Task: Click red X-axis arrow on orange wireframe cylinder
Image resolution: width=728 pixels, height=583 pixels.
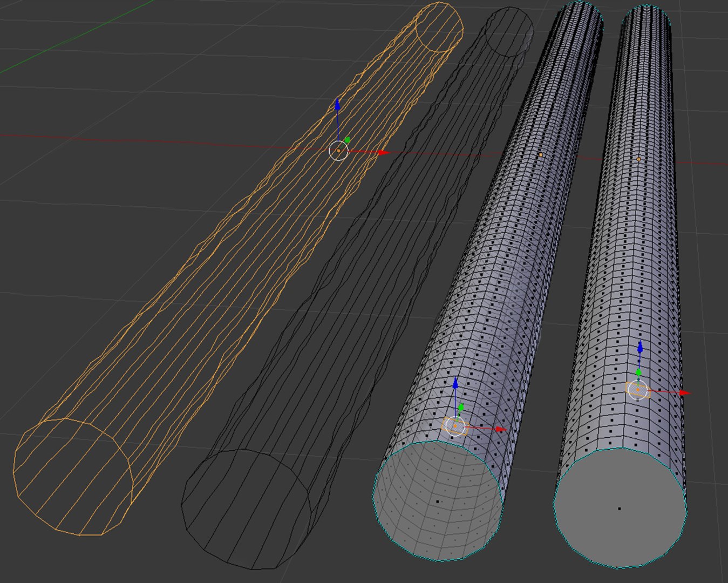Action: click(383, 153)
